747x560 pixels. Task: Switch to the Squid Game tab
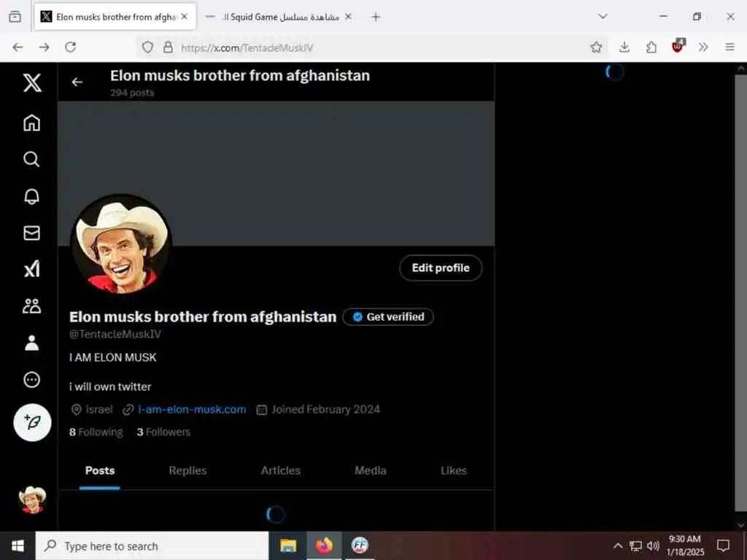(279, 17)
